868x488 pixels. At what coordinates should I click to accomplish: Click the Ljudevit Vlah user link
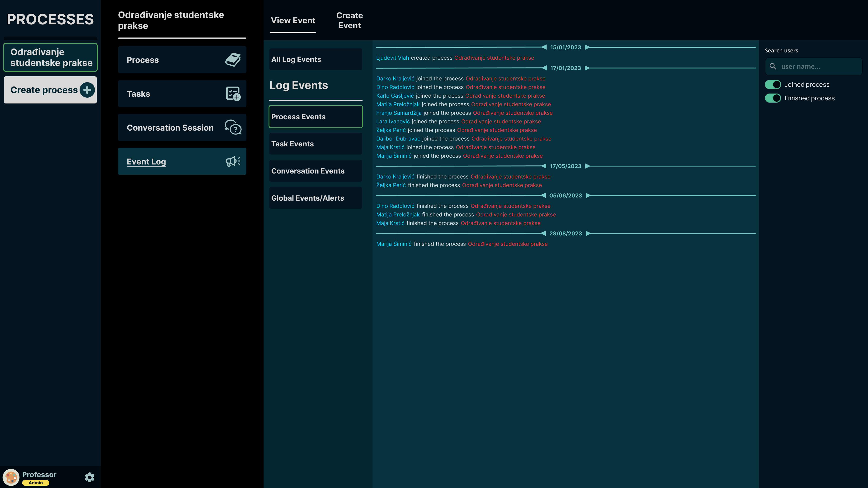point(392,58)
